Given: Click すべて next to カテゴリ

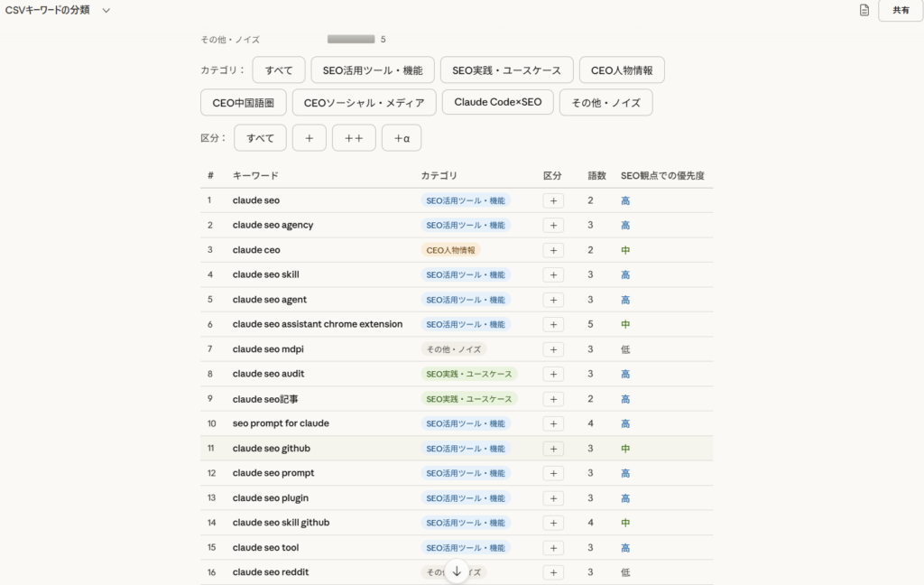Looking at the screenshot, I should [x=278, y=70].
